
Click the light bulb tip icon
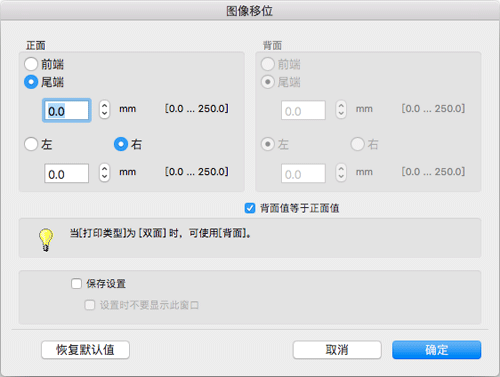(46, 240)
